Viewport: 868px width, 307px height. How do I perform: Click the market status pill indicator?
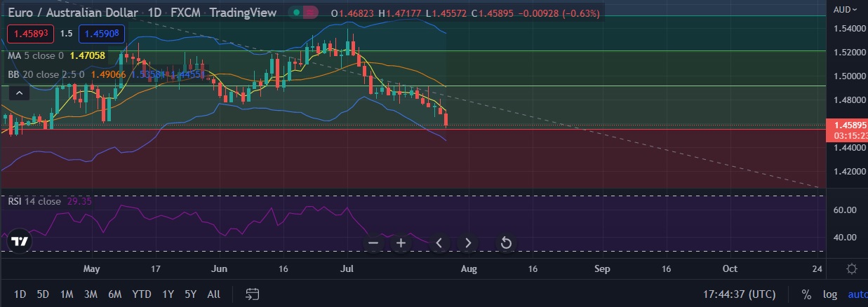[x=303, y=13]
